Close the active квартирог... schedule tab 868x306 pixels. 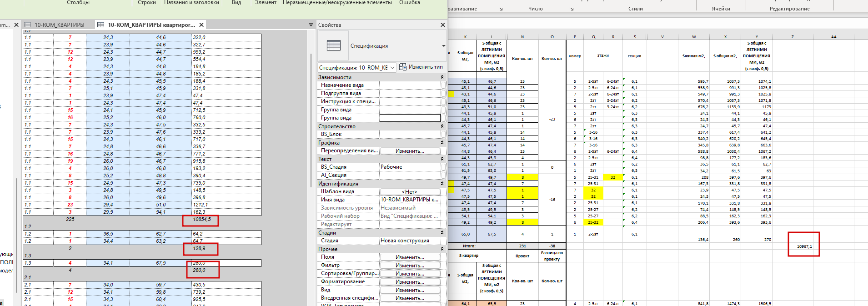[x=201, y=25]
